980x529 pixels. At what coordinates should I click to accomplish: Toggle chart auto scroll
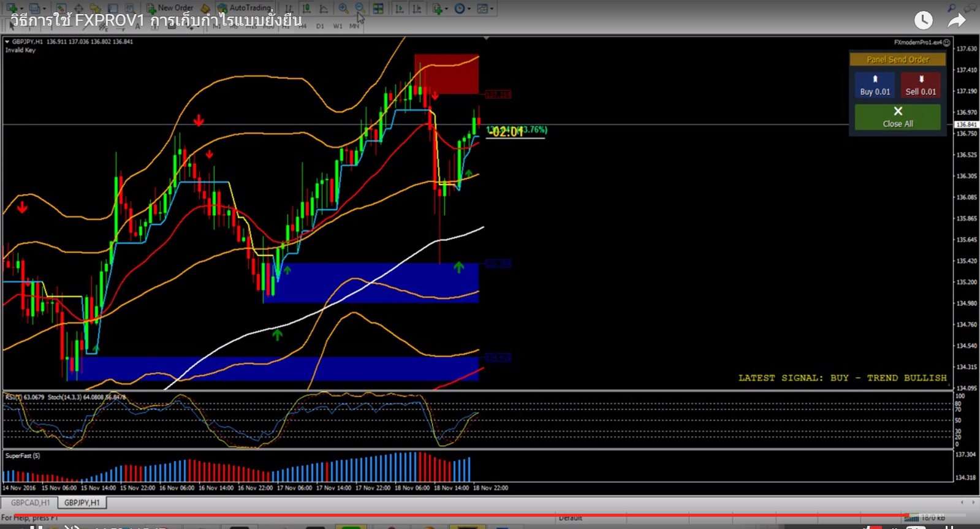tap(400, 8)
